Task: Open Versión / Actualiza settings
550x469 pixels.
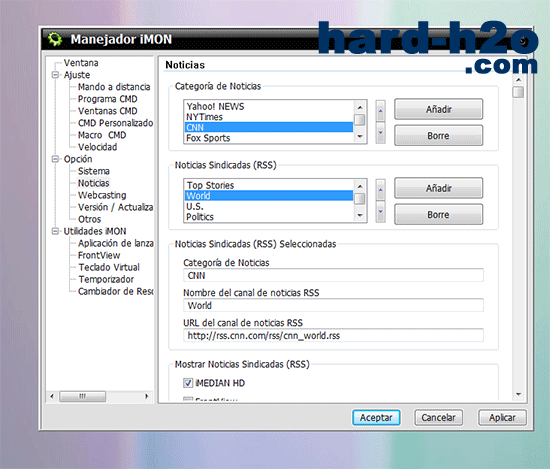Action: pos(115,207)
